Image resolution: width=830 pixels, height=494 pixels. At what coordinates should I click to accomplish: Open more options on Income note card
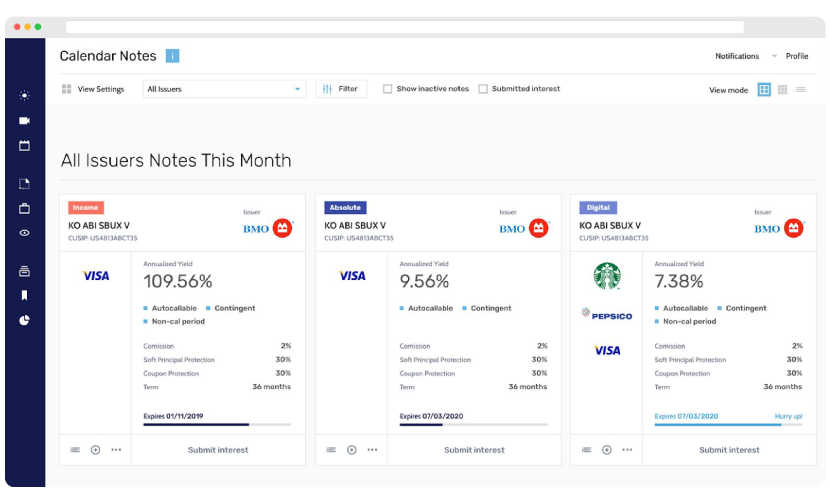(x=116, y=450)
